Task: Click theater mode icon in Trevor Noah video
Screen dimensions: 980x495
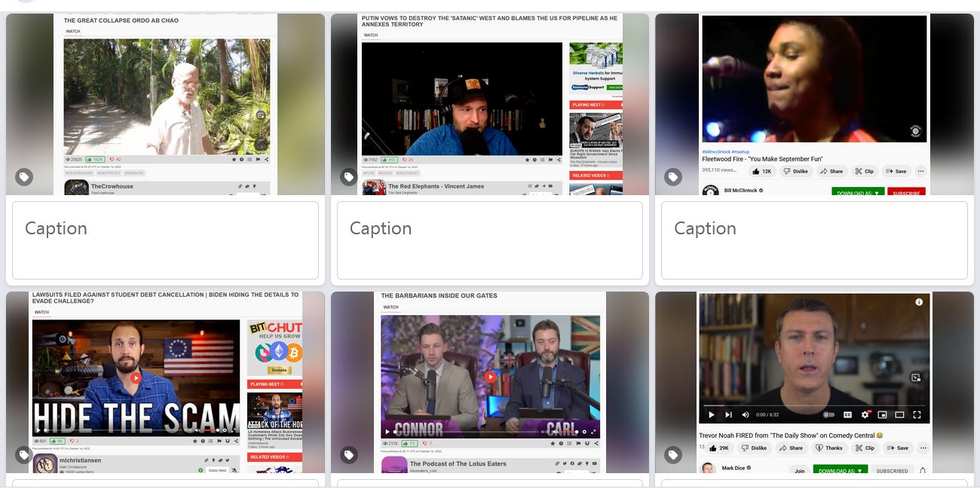Action: pyautogui.click(x=899, y=414)
